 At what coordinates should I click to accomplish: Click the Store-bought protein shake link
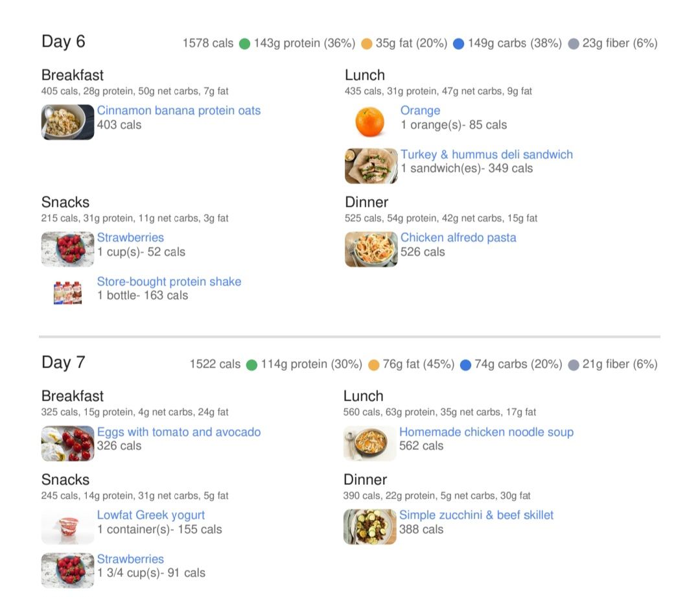(169, 282)
